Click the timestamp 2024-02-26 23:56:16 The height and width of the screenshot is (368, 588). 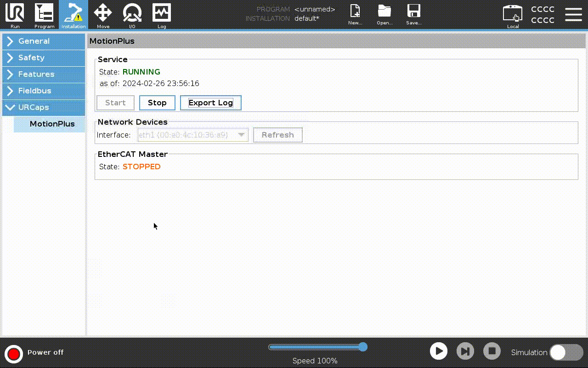coord(161,83)
